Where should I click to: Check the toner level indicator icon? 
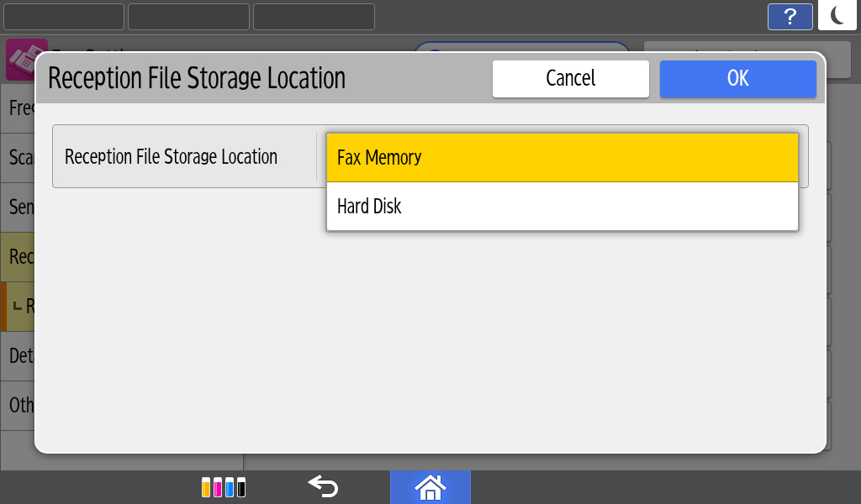point(224,487)
